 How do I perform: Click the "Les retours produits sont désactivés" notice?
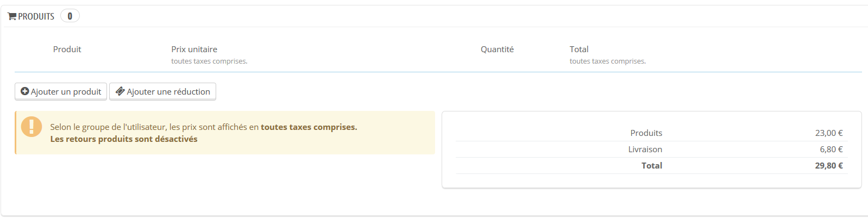click(124, 139)
